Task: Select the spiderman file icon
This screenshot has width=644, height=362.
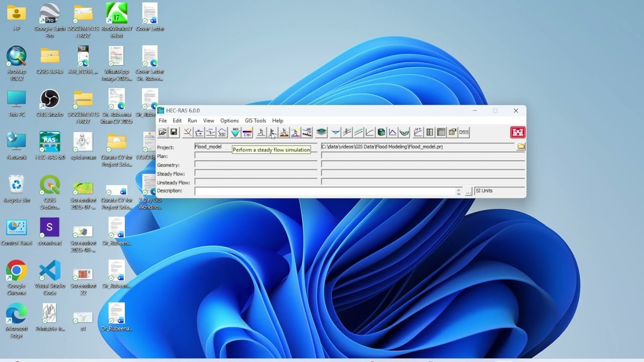Action: pos(83,146)
